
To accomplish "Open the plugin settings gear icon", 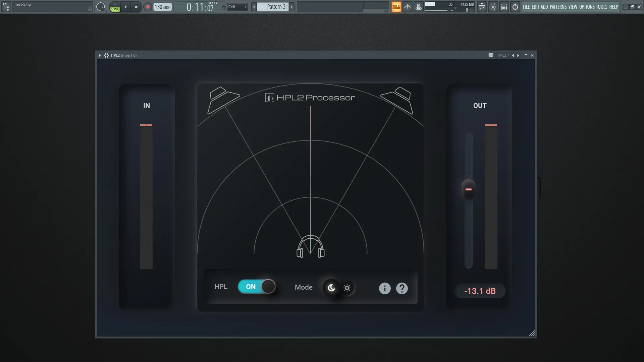I will tap(106, 55).
